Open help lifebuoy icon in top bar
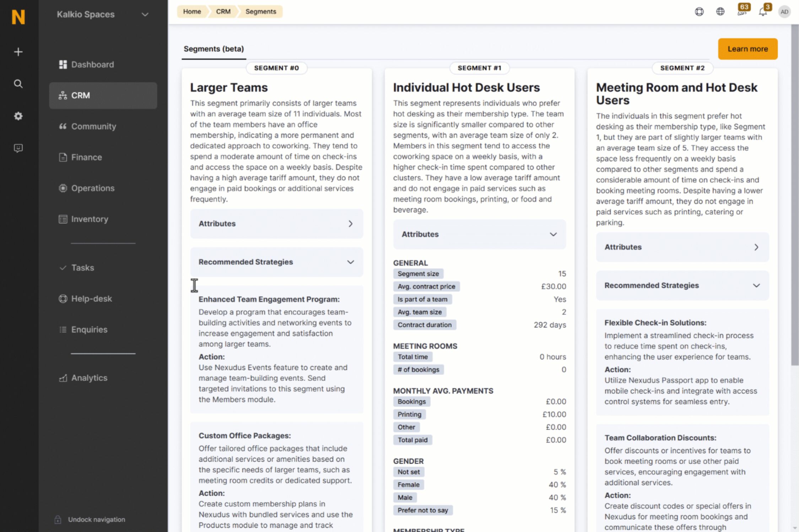Viewport: 799px width, 532px height. (699, 12)
